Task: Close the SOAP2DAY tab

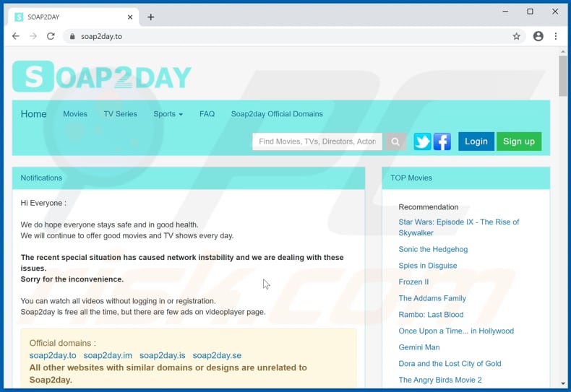Action: pyautogui.click(x=130, y=17)
